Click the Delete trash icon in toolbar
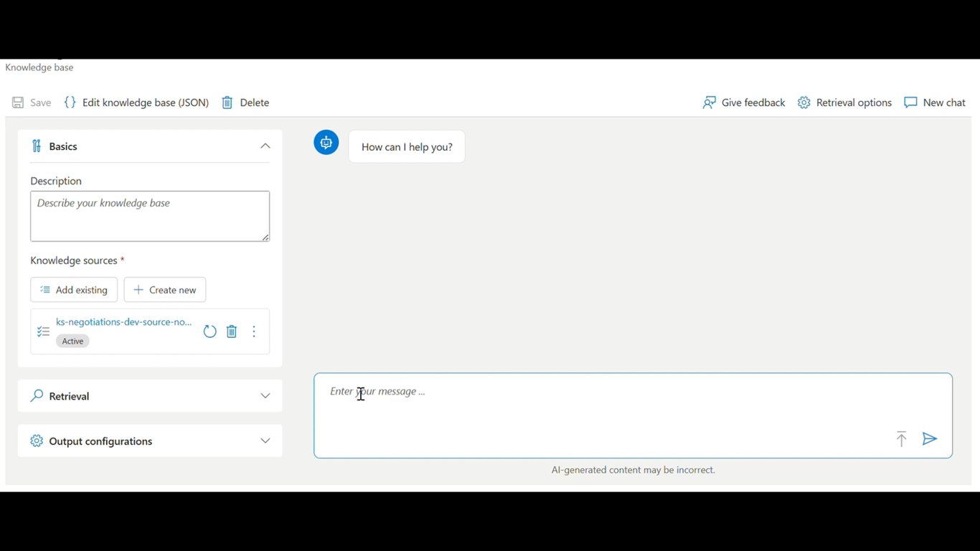 tap(227, 103)
